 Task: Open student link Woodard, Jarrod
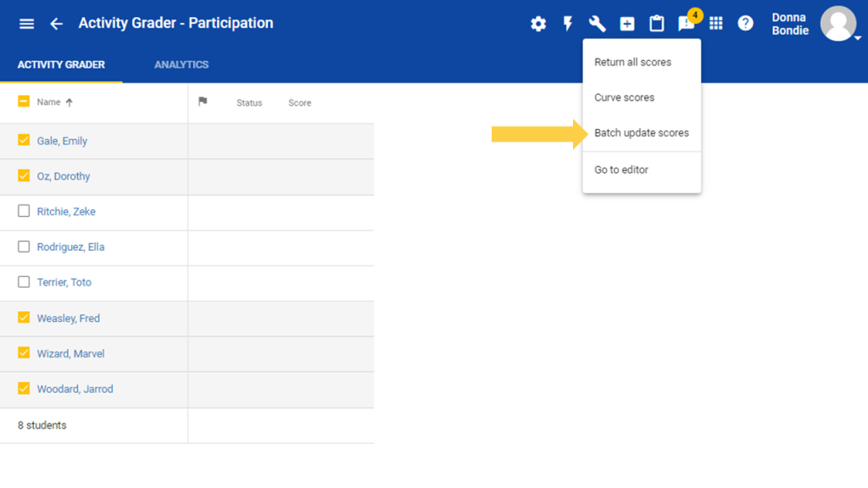[x=75, y=390]
